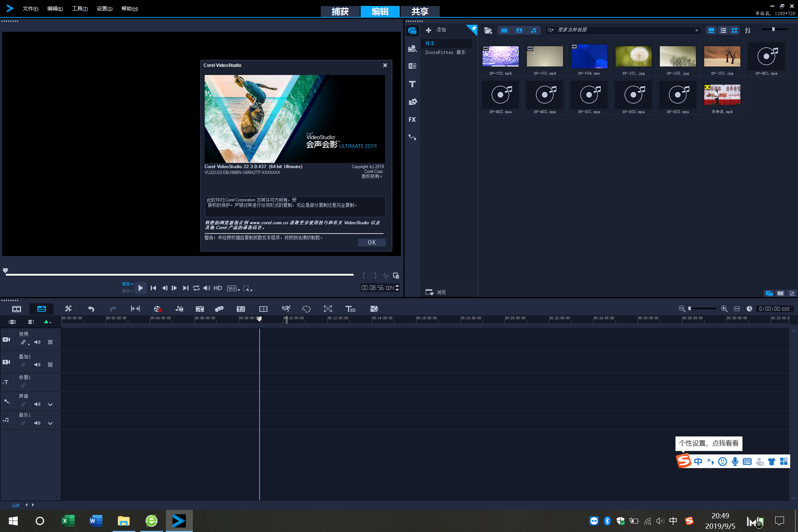Expand the 声音 track options chevron

point(50,405)
